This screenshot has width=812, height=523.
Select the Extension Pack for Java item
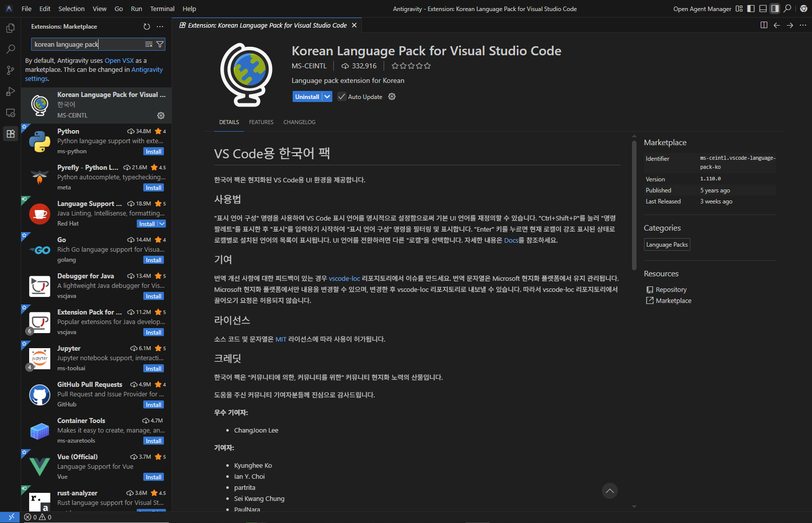(96, 323)
